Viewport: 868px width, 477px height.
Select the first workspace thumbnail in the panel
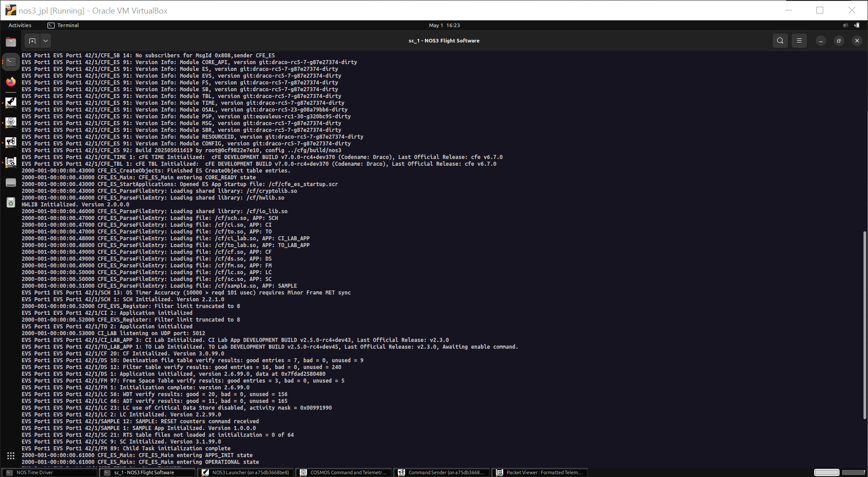826,472
